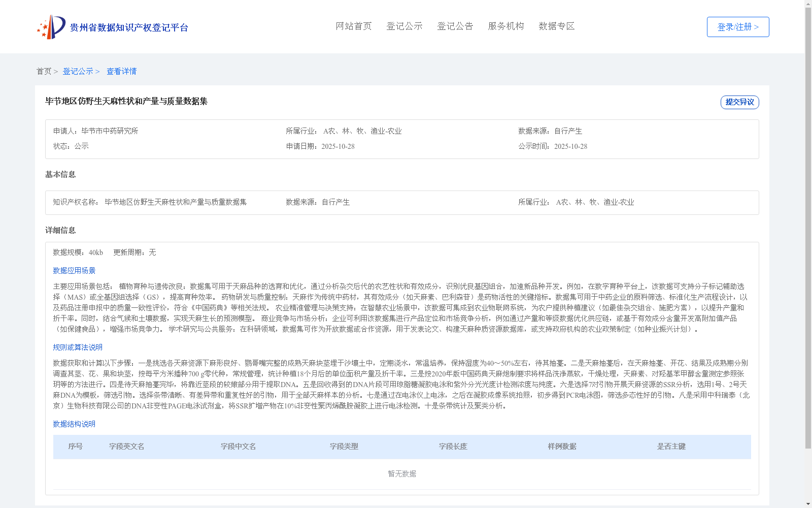Screen dimensions: 812x508
Task: Click 序号 column header
Action: [x=76, y=447]
